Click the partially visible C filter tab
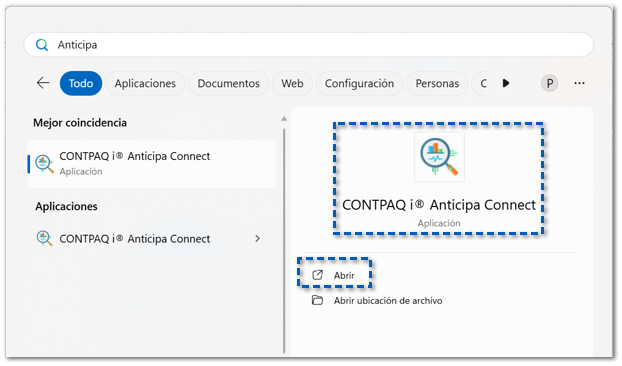 point(481,83)
